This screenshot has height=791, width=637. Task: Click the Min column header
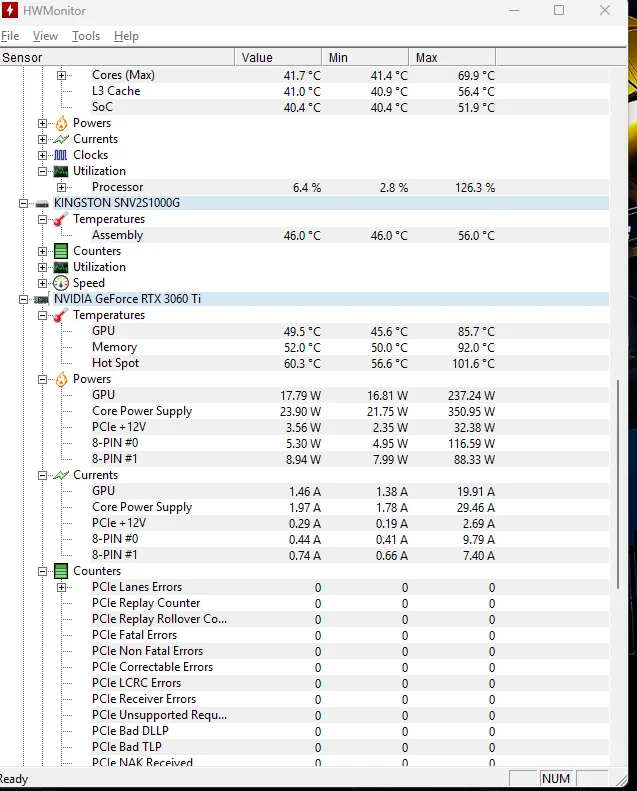pyautogui.click(x=365, y=58)
